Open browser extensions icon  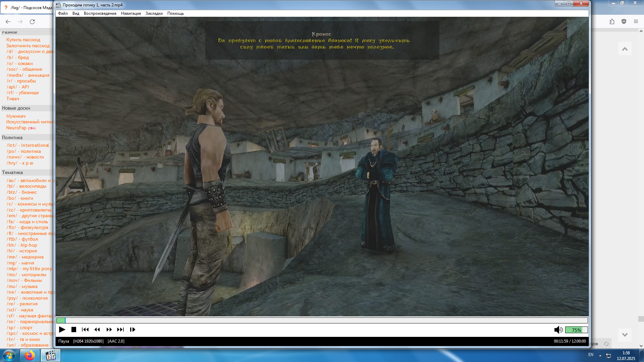pos(612,21)
